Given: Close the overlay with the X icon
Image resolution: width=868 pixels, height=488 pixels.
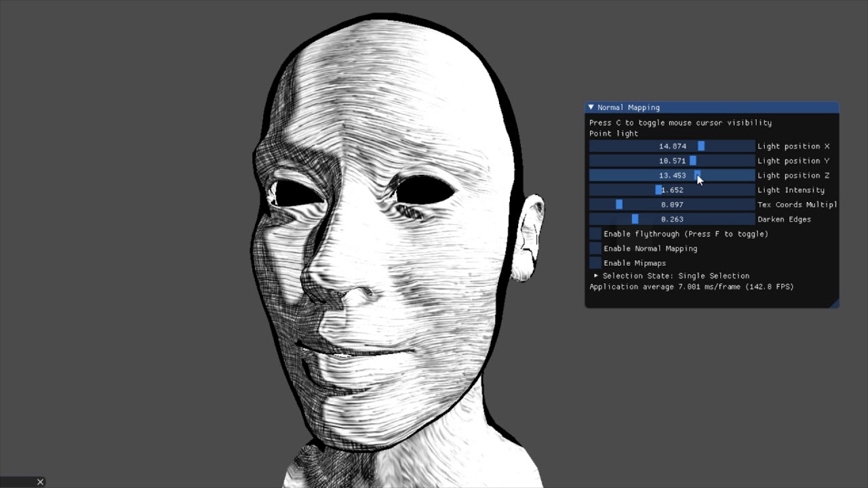Looking at the screenshot, I should 40,482.
